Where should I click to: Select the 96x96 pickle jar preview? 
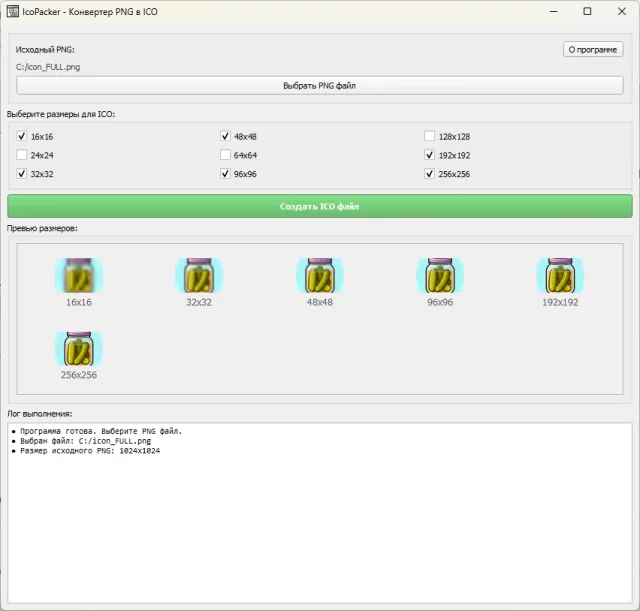point(440,275)
